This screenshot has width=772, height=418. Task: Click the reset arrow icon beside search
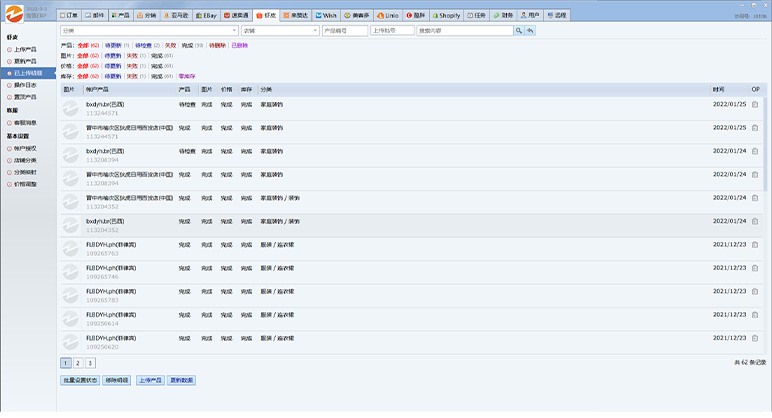coord(530,31)
